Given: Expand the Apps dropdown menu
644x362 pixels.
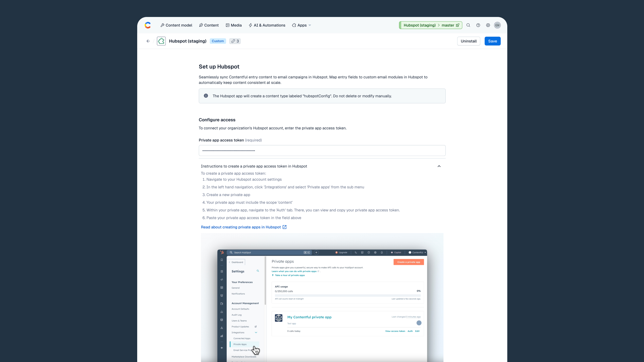Looking at the screenshot, I should click(301, 25).
